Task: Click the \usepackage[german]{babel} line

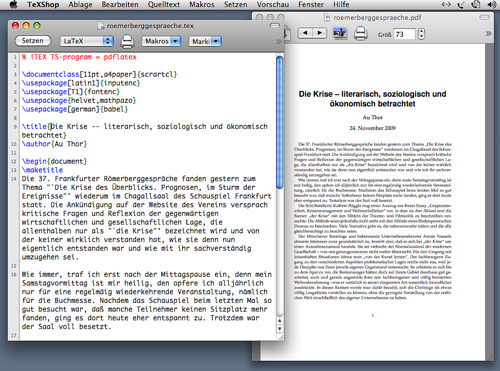Action: 75,109
